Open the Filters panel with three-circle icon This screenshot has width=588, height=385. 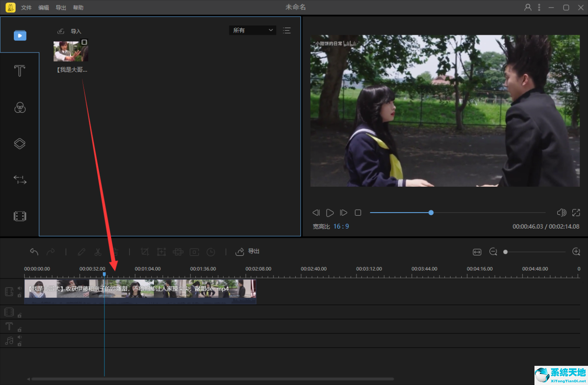[20, 107]
